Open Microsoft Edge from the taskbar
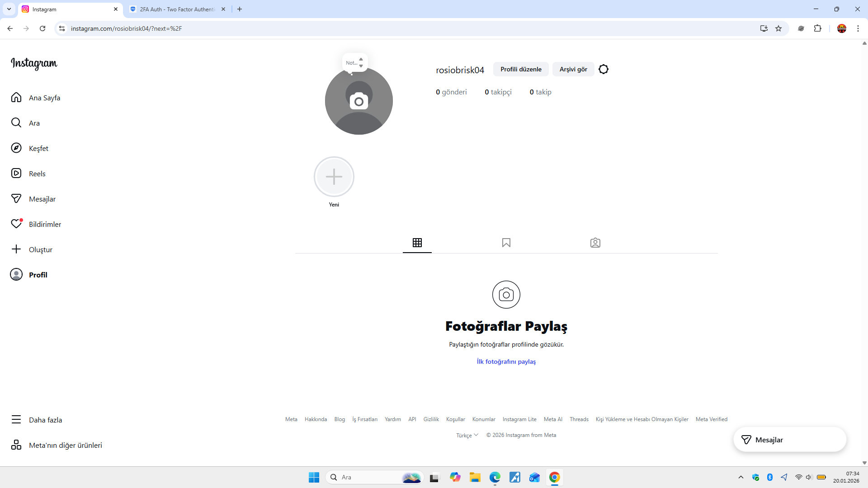The image size is (868, 488). pyautogui.click(x=495, y=477)
